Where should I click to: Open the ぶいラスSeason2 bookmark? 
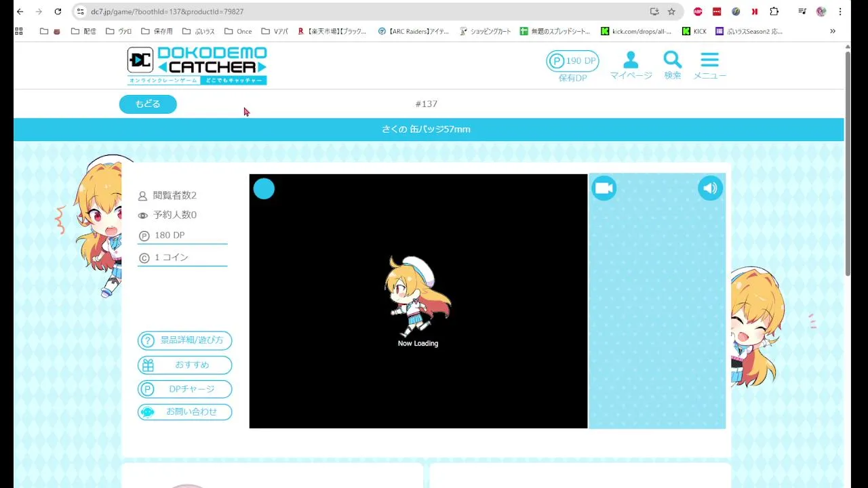(x=749, y=31)
